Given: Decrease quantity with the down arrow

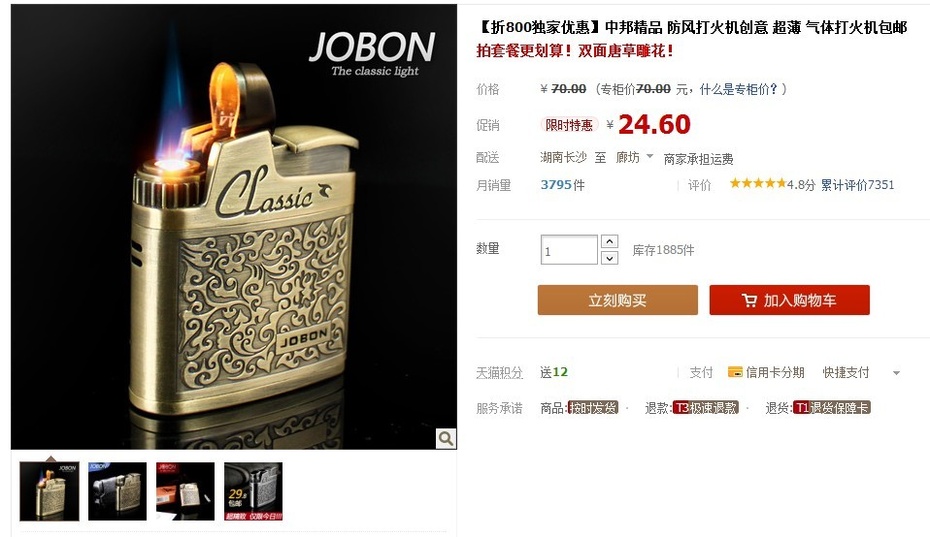Looking at the screenshot, I should pyautogui.click(x=610, y=258).
